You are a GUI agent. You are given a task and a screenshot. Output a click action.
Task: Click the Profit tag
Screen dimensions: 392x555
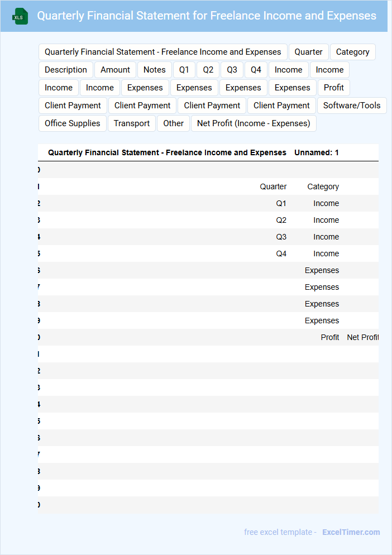tap(333, 88)
